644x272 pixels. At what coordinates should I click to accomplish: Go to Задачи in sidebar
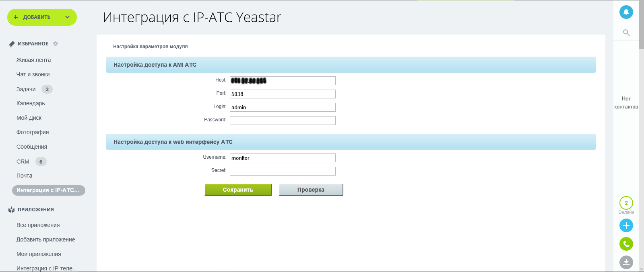point(26,89)
